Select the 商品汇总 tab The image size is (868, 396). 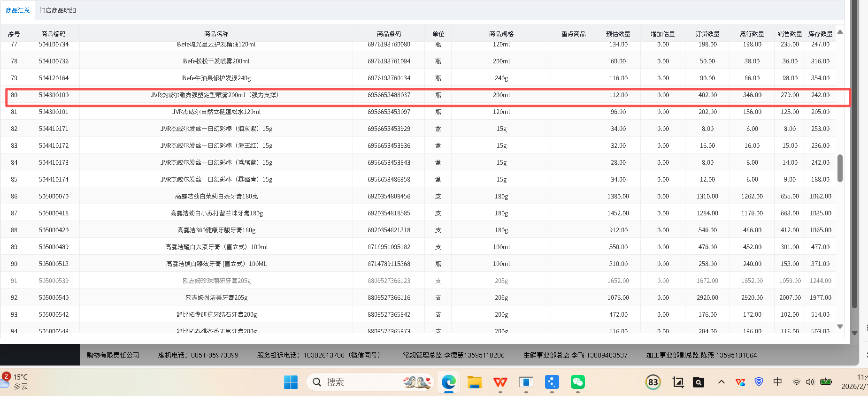pyautogui.click(x=18, y=10)
